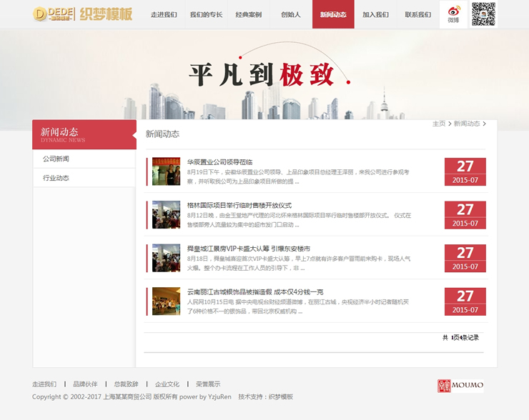529x420 pixels.
Task: Click the MOUMO logo in footer
Action: coord(460,386)
